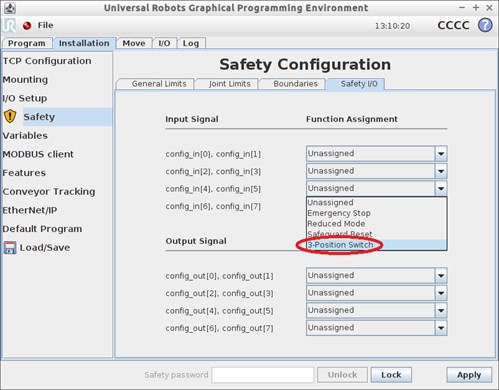Click the 13:10:20 clock text

pyautogui.click(x=392, y=26)
